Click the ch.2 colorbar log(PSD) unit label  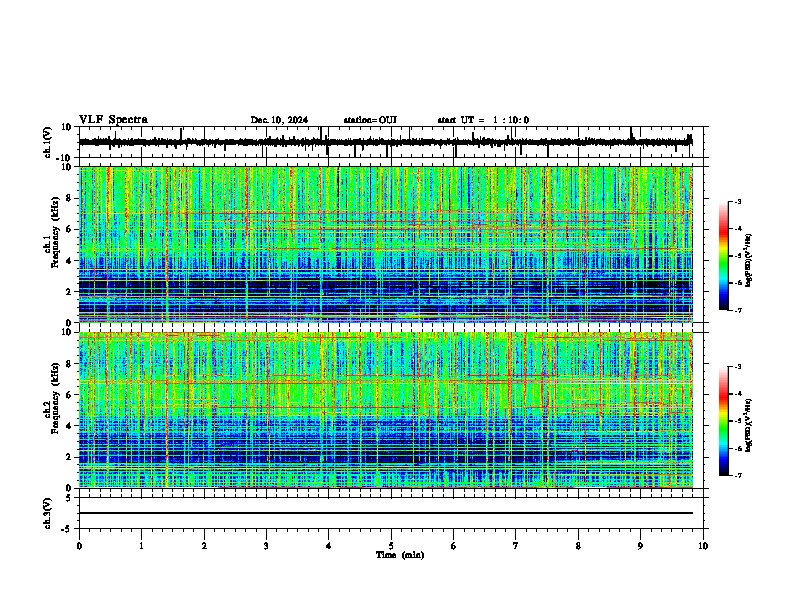click(x=749, y=426)
